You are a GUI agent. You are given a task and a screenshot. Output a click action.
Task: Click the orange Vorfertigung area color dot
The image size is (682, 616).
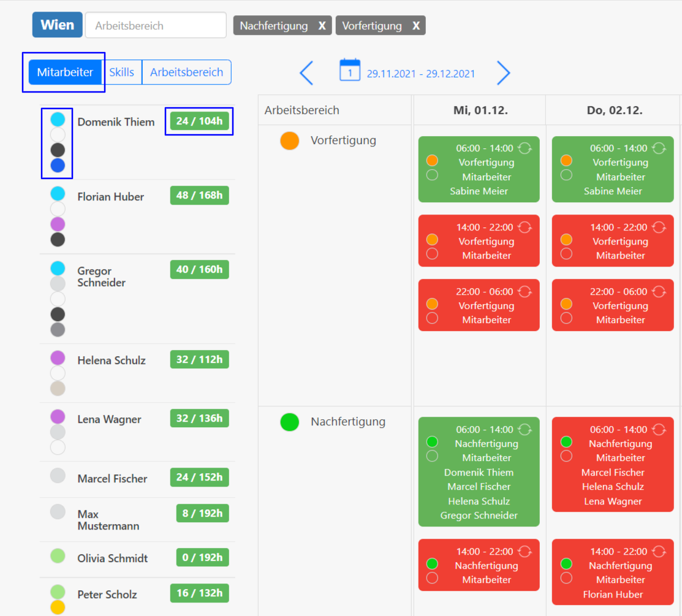click(x=289, y=140)
